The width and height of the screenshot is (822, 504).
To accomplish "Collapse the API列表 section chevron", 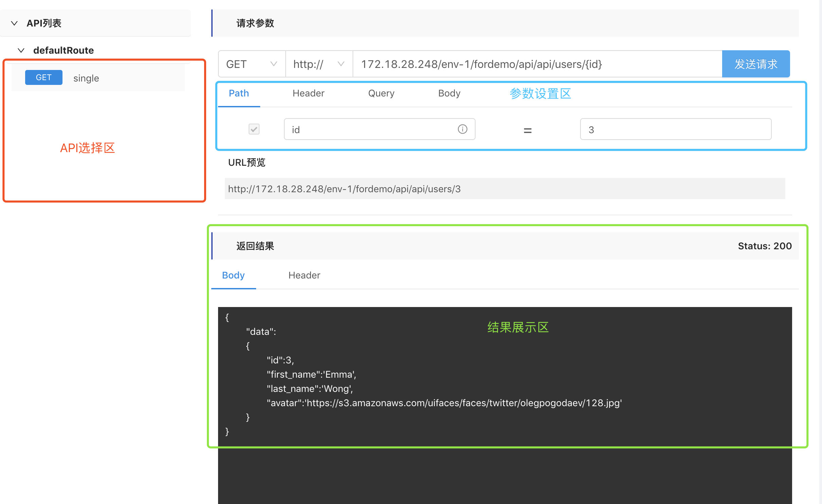I will [x=14, y=23].
